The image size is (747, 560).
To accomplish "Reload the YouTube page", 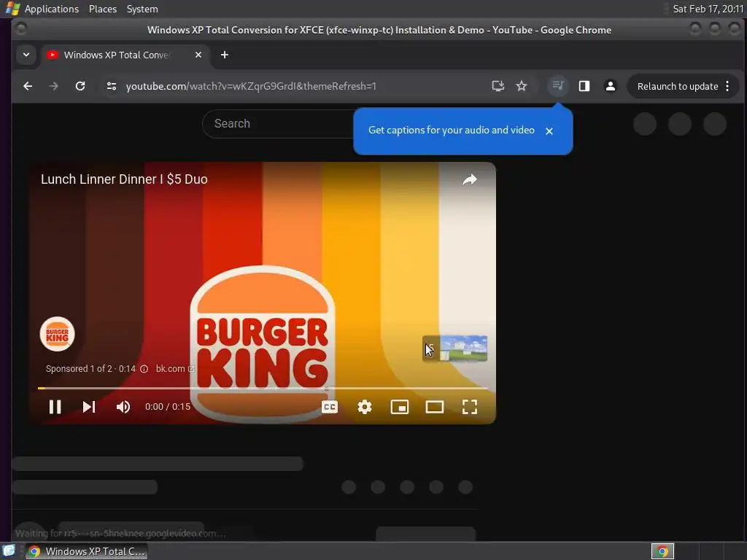I will coord(80,86).
